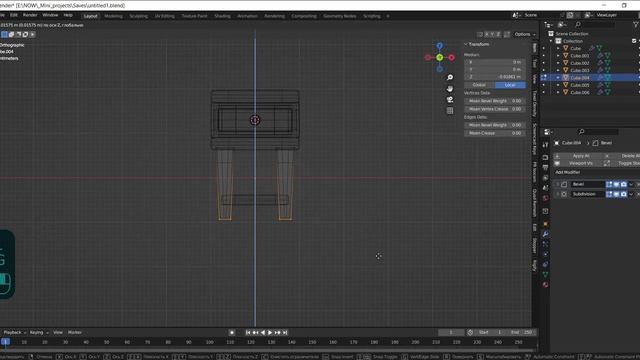Switch perspective with the grid icon

tap(450, 111)
